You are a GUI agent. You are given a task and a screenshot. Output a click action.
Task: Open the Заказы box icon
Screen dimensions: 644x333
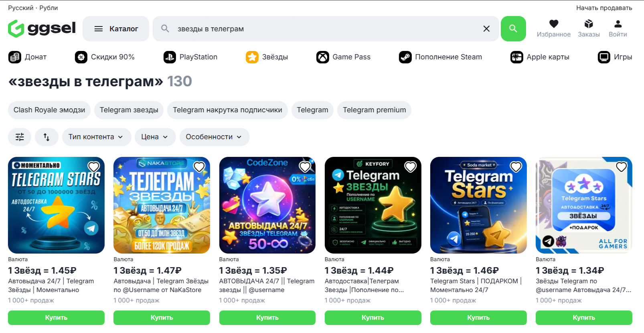pos(589,24)
